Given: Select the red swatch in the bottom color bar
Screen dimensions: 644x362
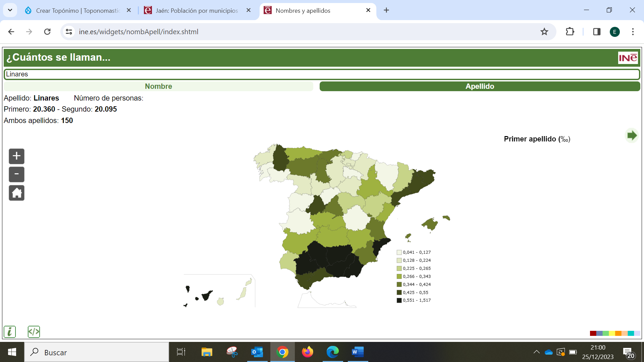Looking at the screenshot, I should (593, 333).
